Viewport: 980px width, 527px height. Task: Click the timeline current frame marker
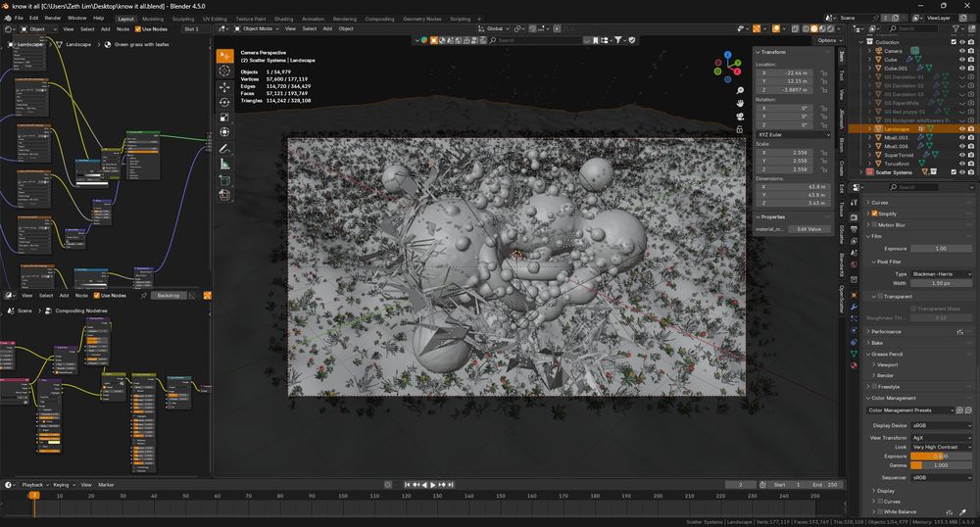[33, 495]
